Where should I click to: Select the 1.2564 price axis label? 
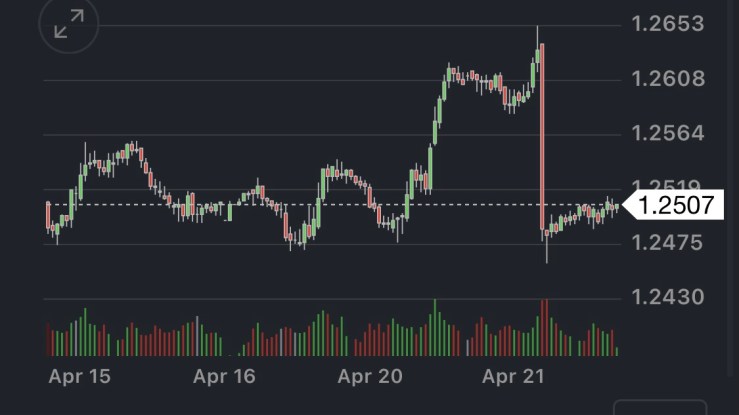[x=668, y=133]
